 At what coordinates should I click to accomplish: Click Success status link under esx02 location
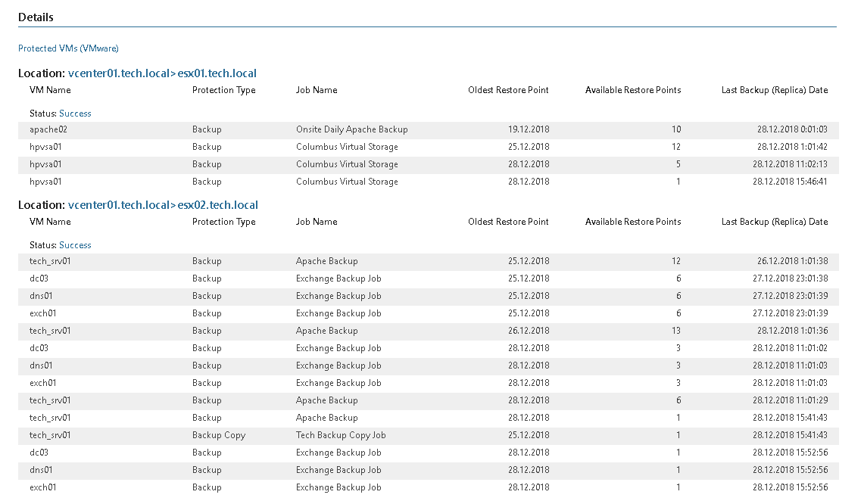tap(75, 245)
